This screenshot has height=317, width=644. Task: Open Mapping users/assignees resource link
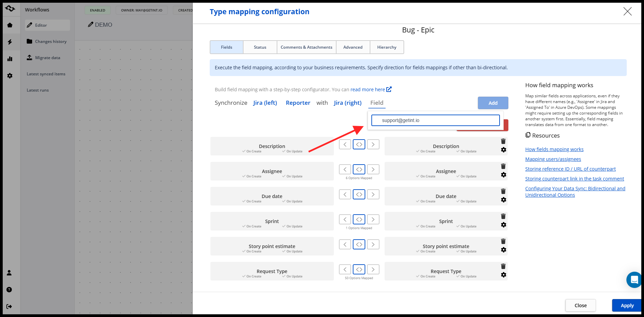point(553,159)
